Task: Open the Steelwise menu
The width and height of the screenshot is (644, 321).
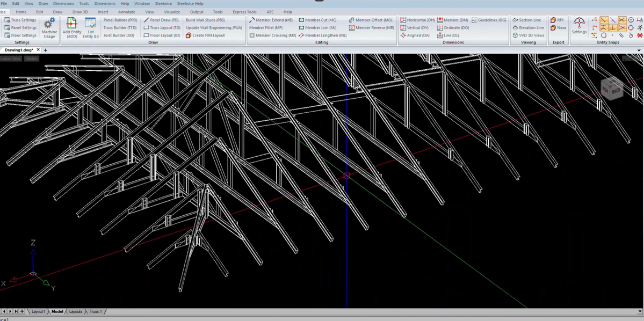Action: pyautogui.click(x=163, y=3)
